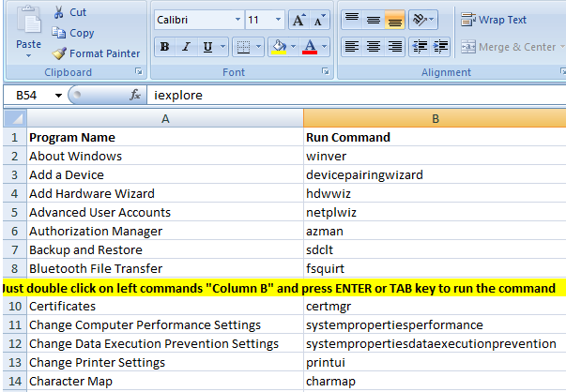
Task: Click the yellow instruction banner row
Action: (284, 288)
